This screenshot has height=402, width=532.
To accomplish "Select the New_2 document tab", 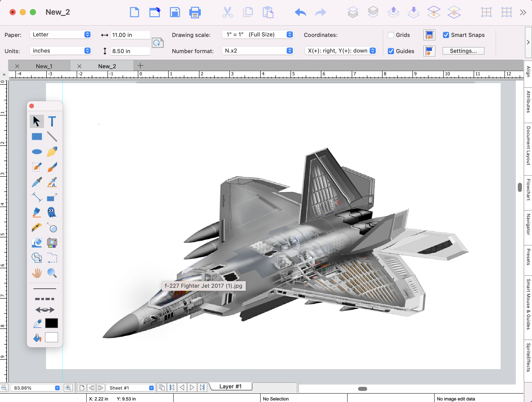I will (107, 66).
